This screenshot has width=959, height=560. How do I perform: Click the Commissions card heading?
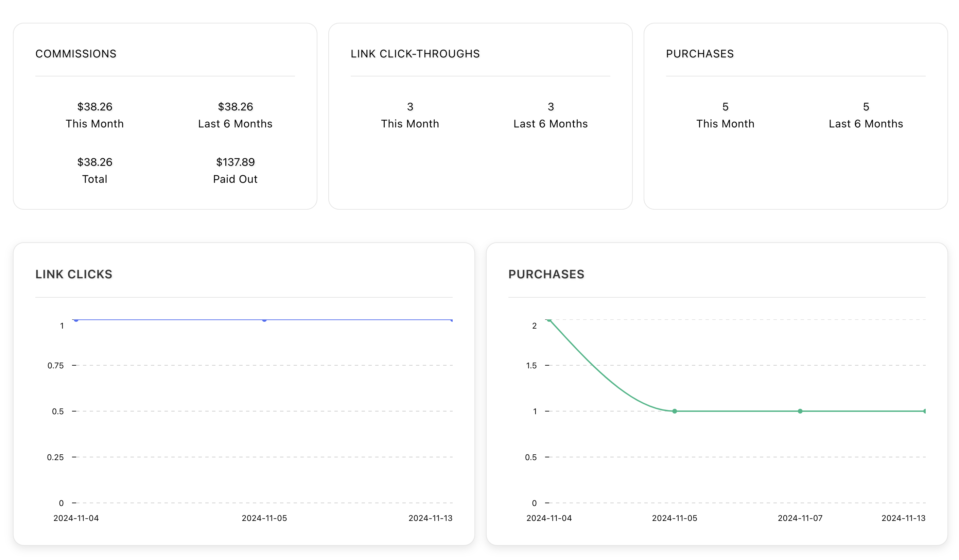(76, 54)
